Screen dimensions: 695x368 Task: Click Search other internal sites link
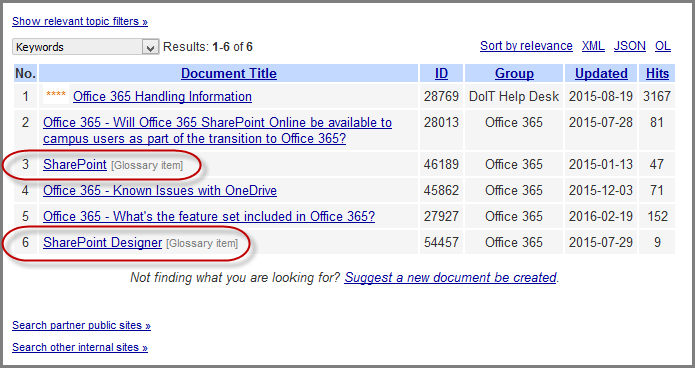click(x=80, y=347)
